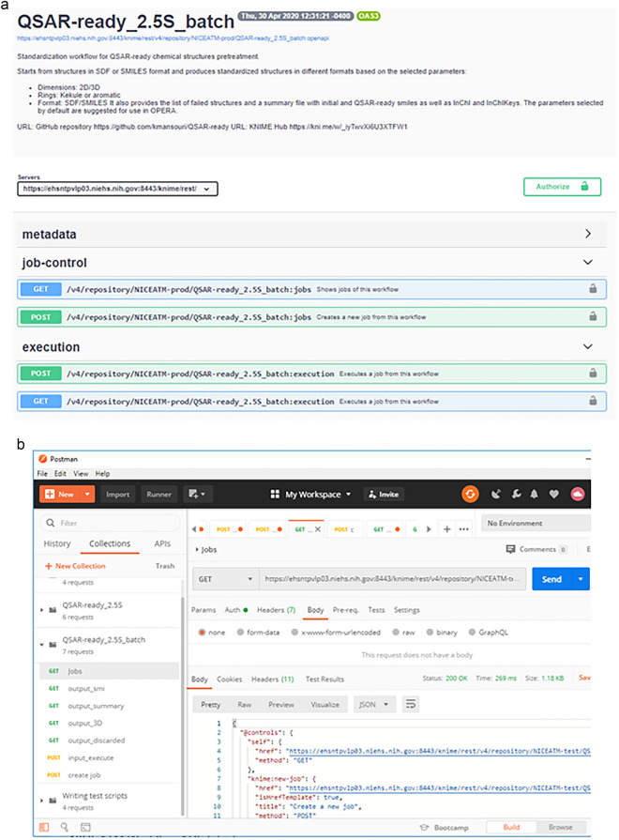Click the plus icon to add new tab
The image size is (619, 840).
pos(446,529)
